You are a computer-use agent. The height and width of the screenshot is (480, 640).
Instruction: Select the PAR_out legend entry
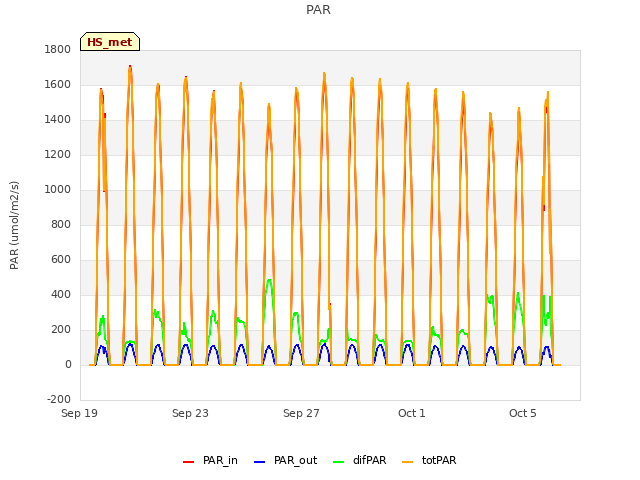click(x=285, y=460)
